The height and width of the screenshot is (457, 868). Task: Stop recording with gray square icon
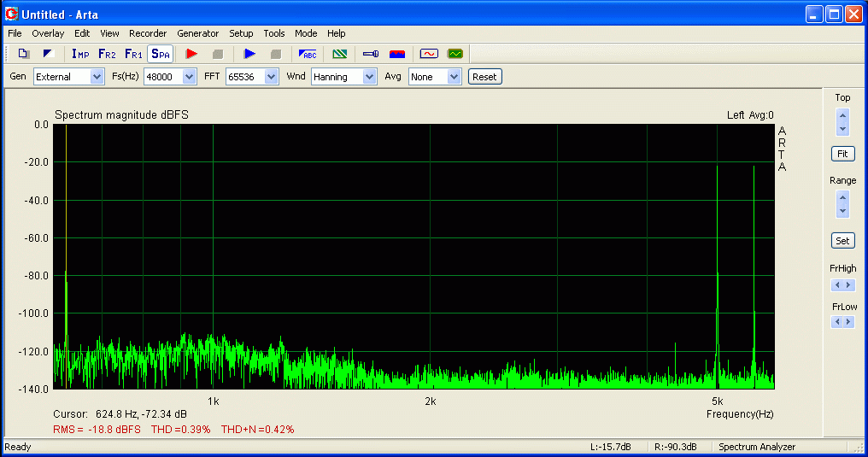point(218,54)
